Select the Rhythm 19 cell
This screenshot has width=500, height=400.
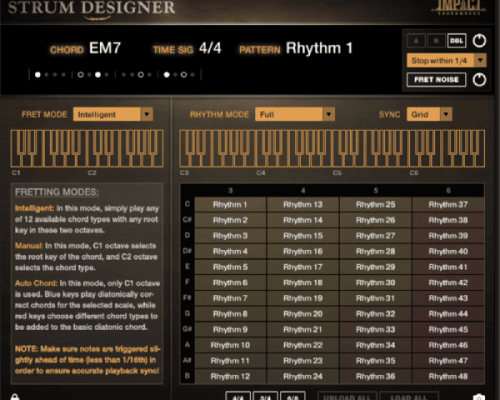pos(303,298)
